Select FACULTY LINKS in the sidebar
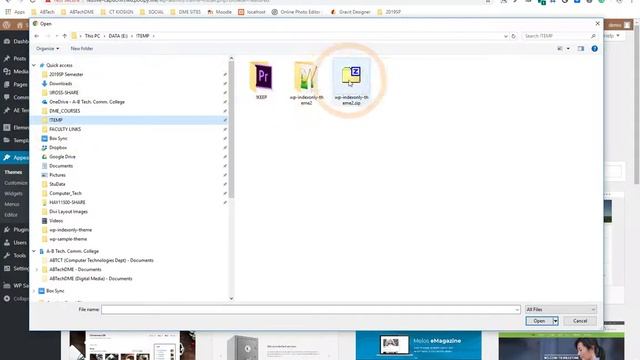The width and height of the screenshot is (640, 360). click(65, 129)
